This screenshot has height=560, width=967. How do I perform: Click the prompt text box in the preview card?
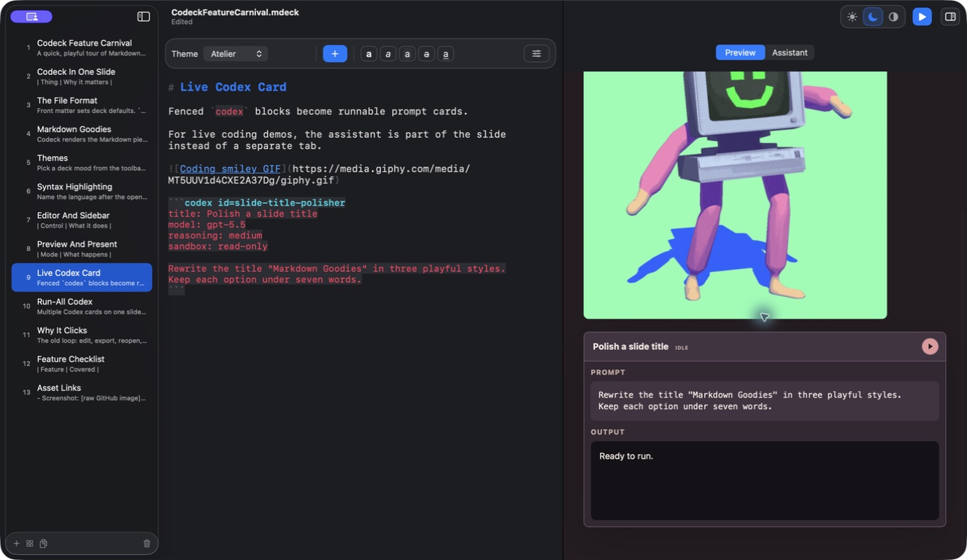pyautogui.click(x=764, y=401)
